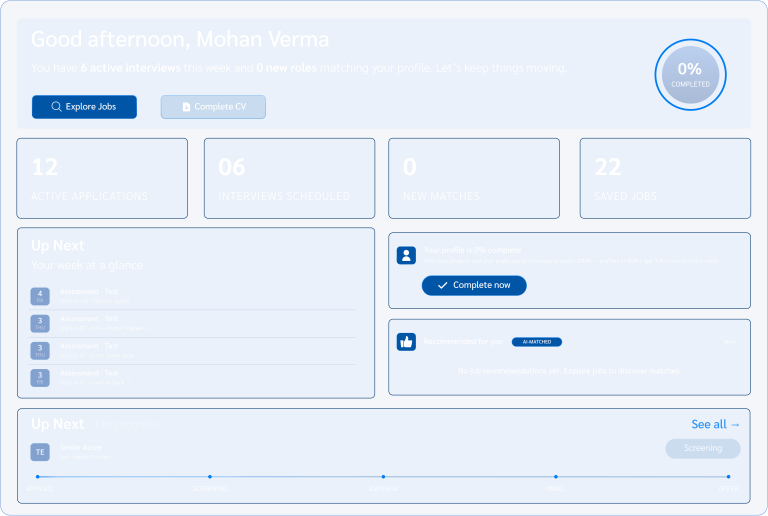The width and height of the screenshot is (768, 516).
Task: Click the AI-MATCHED badge
Action: click(537, 342)
